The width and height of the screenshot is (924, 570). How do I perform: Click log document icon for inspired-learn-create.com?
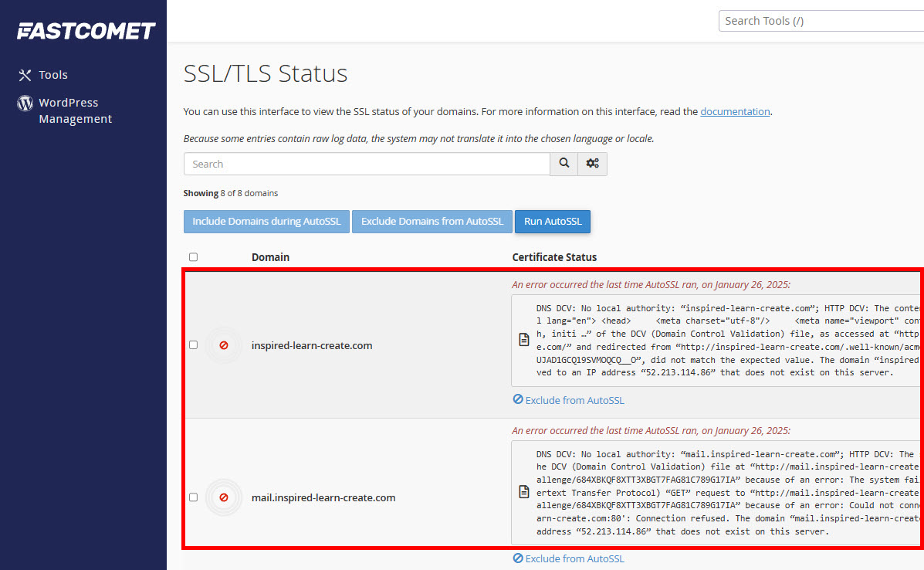[524, 340]
